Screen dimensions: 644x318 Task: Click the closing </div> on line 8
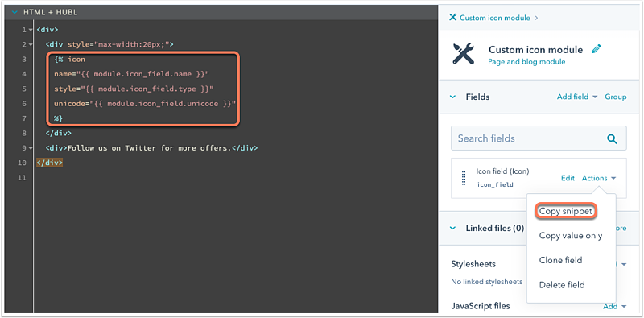tap(58, 133)
